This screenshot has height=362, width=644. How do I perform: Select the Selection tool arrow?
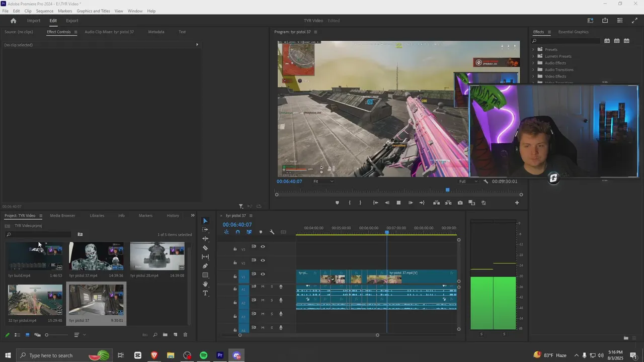(205, 221)
